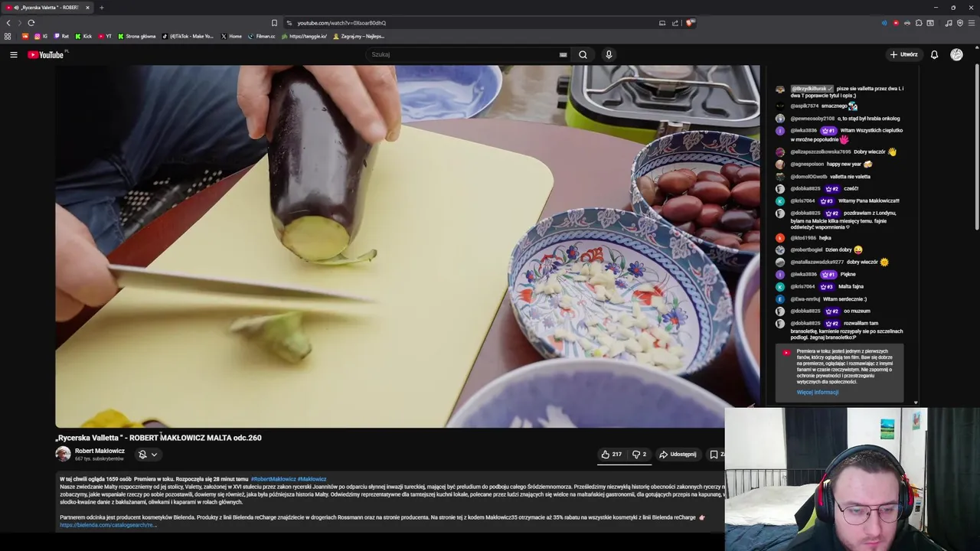Image resolution: width=980 pixels, height=551 pixels.
Task: Click the YouTube search magnifier button
Action: [x=583, y=54]
